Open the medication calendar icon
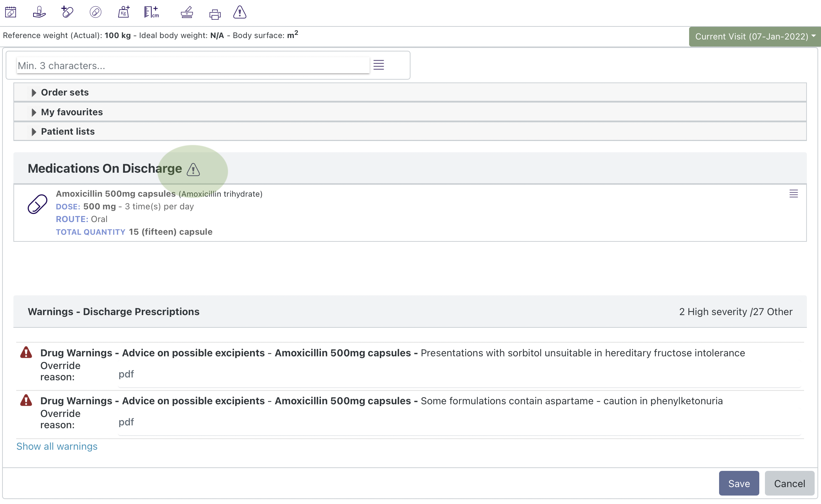821x504 pixels. (x=11, y=12)
